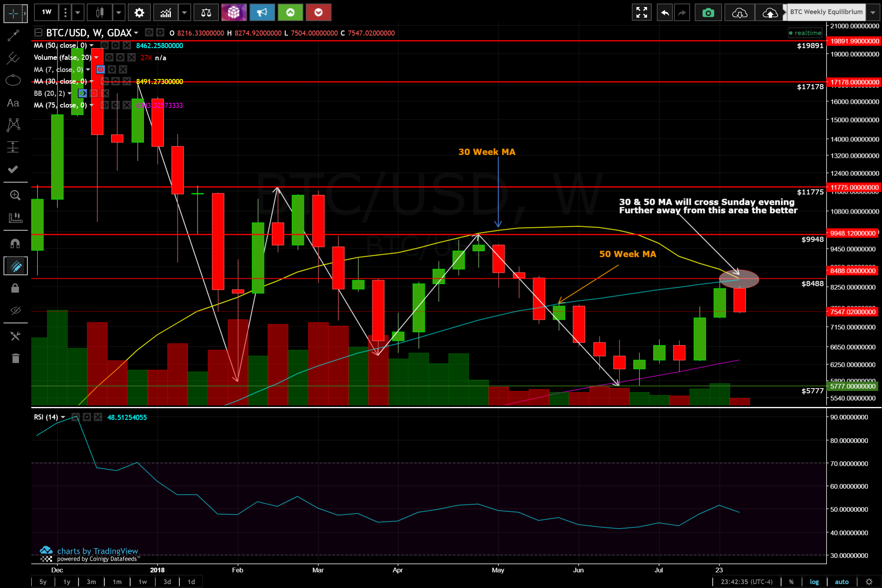Remove the MA 50 indicator with X
The height and width of the screenshot is (588, 882).
click(127, 46)
